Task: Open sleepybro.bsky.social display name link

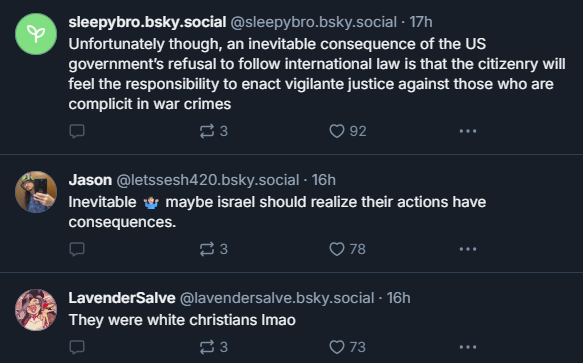Action: tap(147, 22)
